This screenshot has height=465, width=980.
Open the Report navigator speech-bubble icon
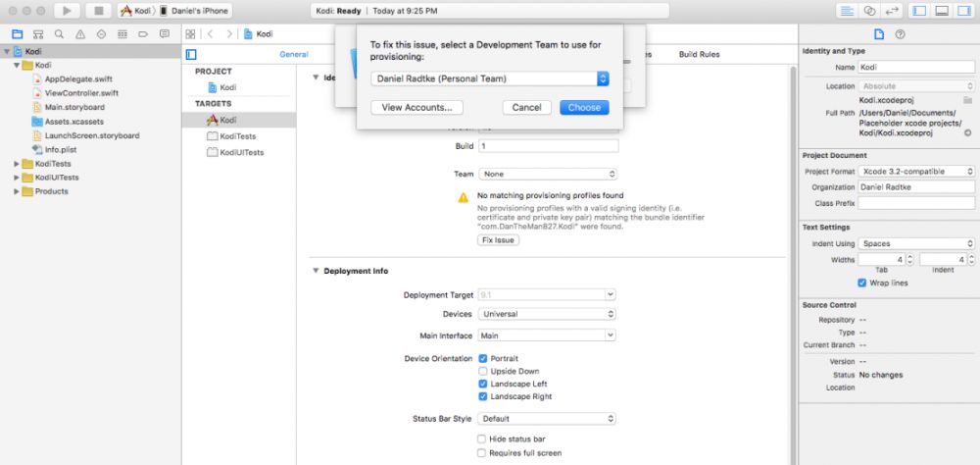165,33
